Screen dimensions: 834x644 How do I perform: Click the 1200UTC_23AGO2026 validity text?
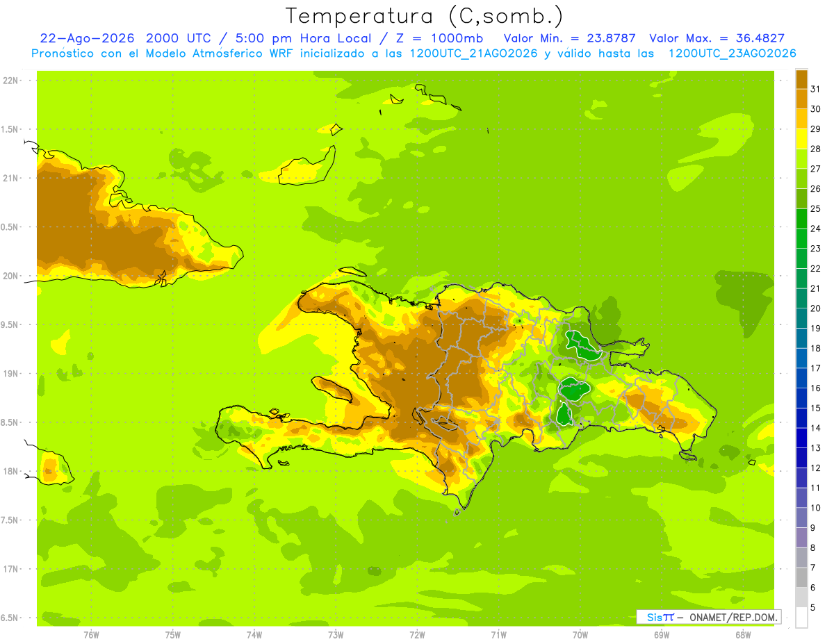732,53
